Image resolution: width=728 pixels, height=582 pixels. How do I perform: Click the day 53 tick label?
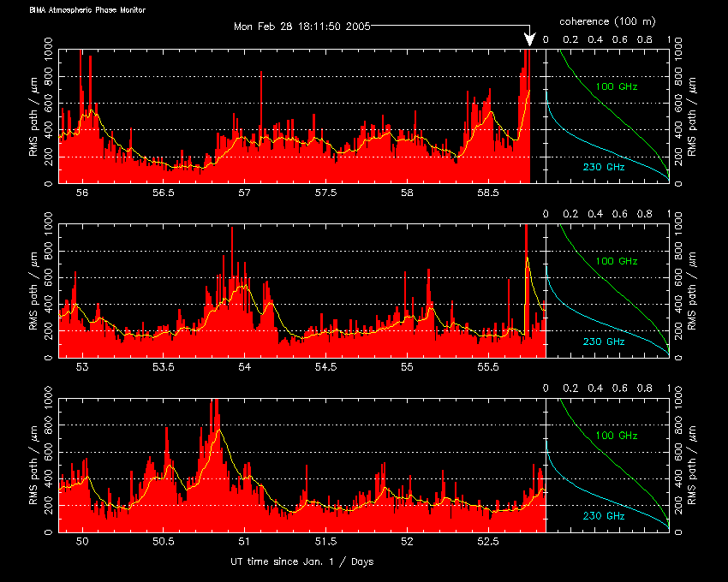83,367
